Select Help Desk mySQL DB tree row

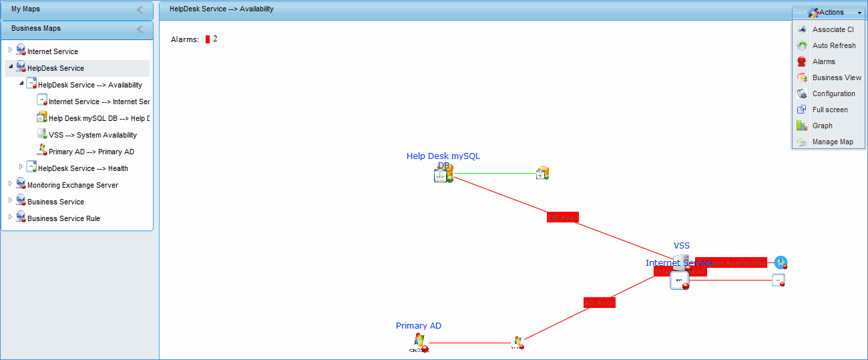[x=99, y=118]
